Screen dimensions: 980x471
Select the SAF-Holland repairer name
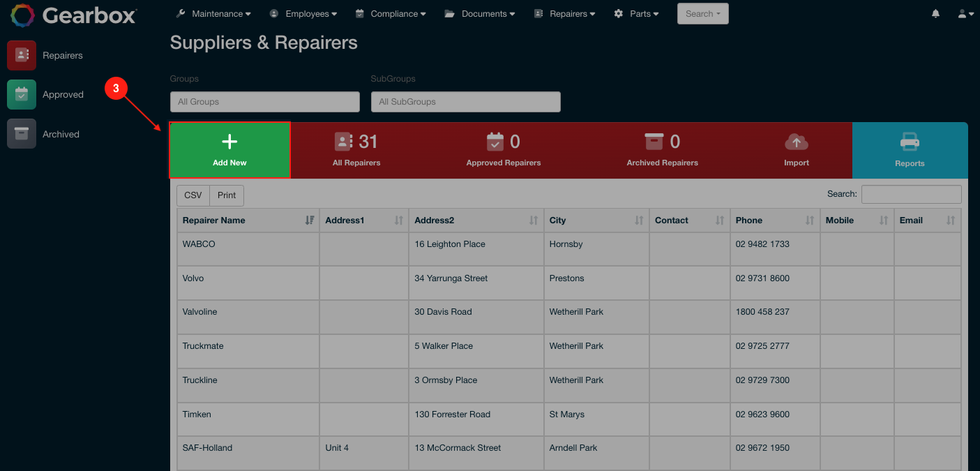click(207, 448)
